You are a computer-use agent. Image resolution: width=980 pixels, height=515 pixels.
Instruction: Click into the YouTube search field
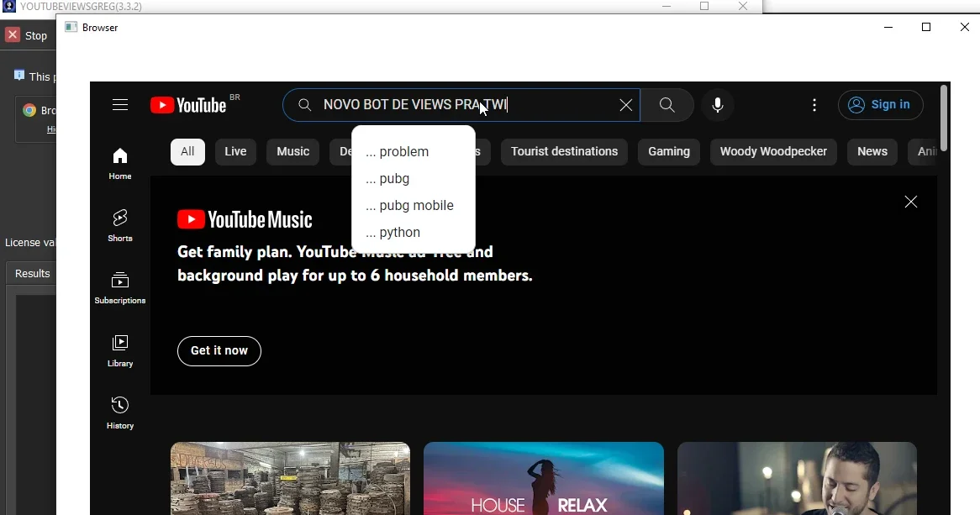point(462,105)
